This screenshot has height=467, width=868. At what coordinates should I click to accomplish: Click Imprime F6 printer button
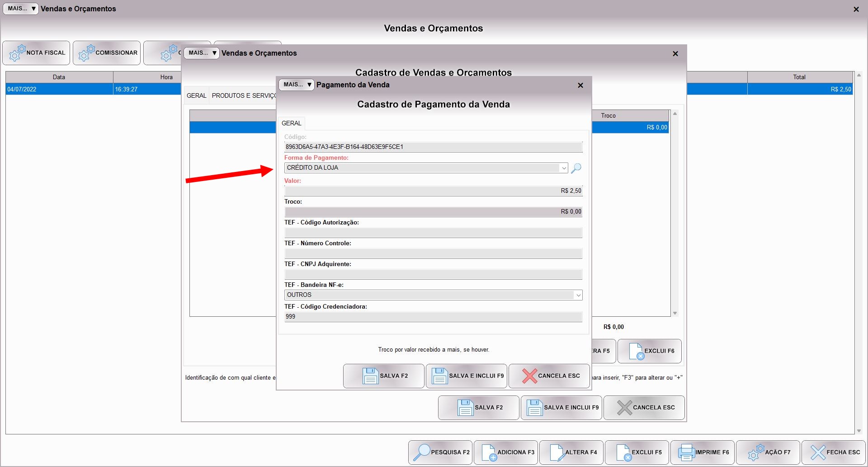pos(703,452)
